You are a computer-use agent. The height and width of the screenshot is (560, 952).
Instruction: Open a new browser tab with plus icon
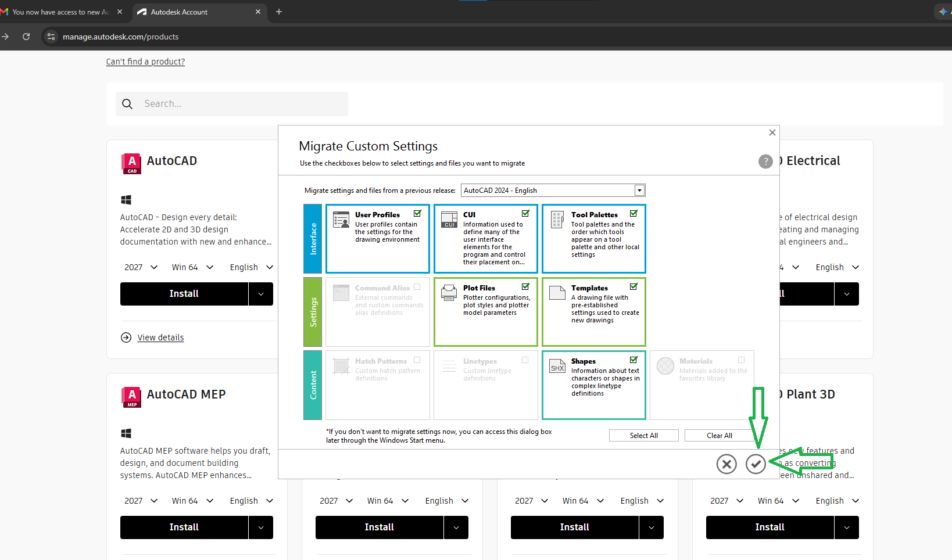point(279,12)
